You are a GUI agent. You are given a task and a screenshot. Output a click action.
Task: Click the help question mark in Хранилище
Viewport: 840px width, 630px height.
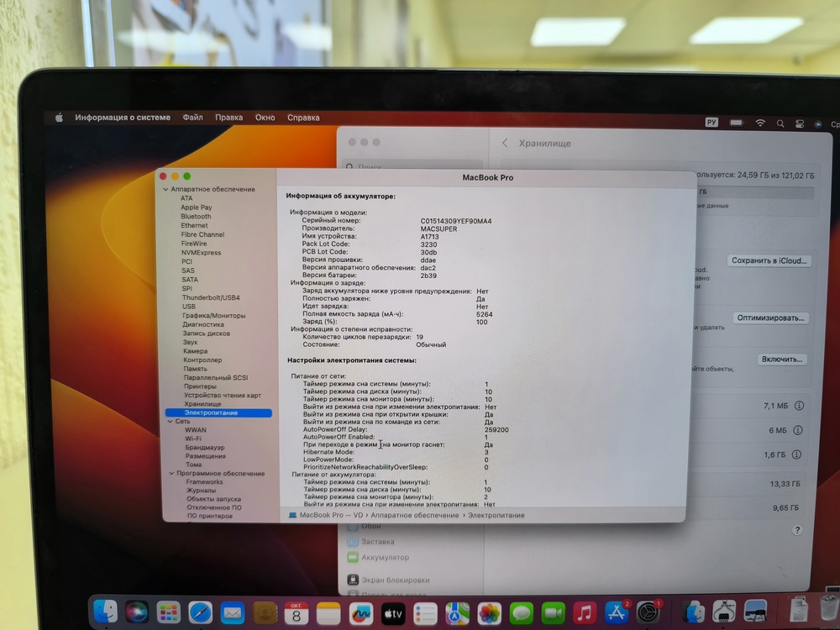pyautogui.click(x=797, y=529)
